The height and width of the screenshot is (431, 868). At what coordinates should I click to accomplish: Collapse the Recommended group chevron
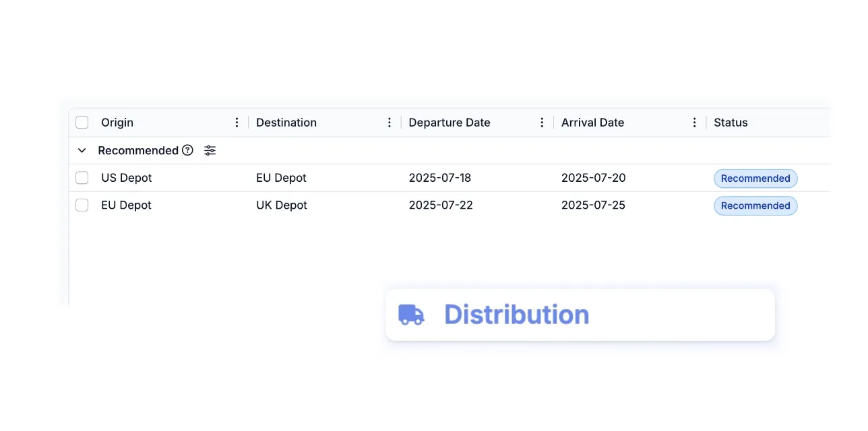(x=82, y=150)
